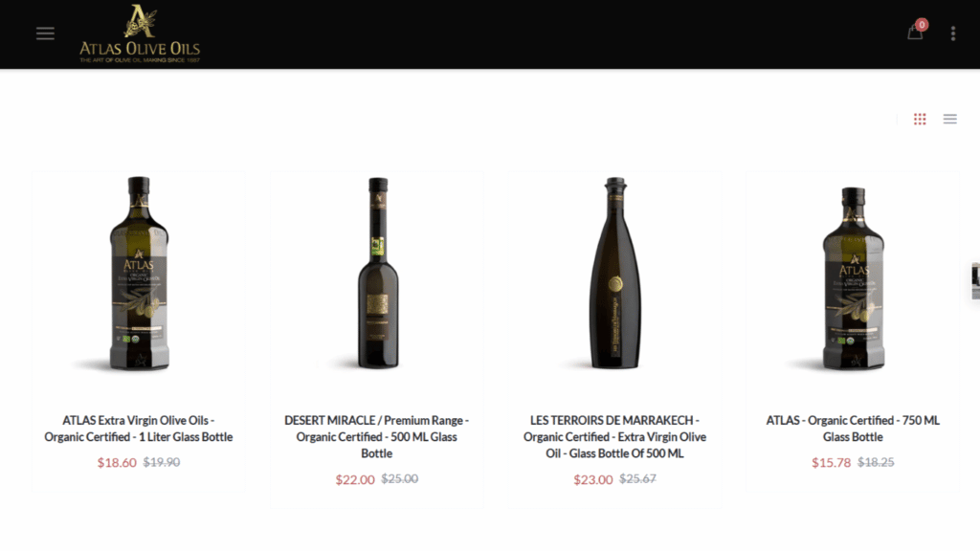Switch to grid view layout
The image size is (980, 551).
tap(920, 119)
